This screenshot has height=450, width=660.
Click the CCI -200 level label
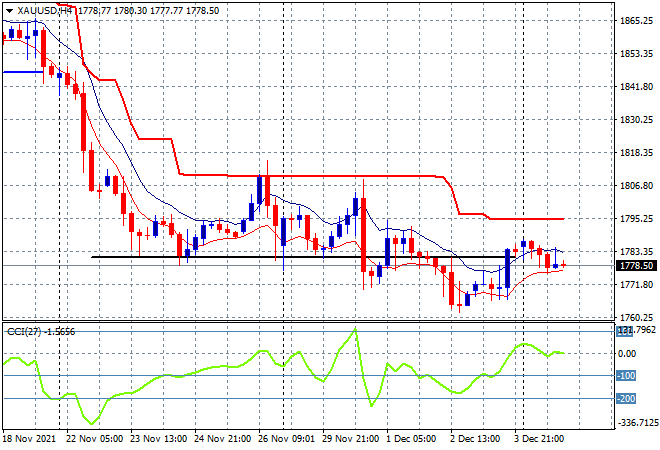(x=626, y=398)
